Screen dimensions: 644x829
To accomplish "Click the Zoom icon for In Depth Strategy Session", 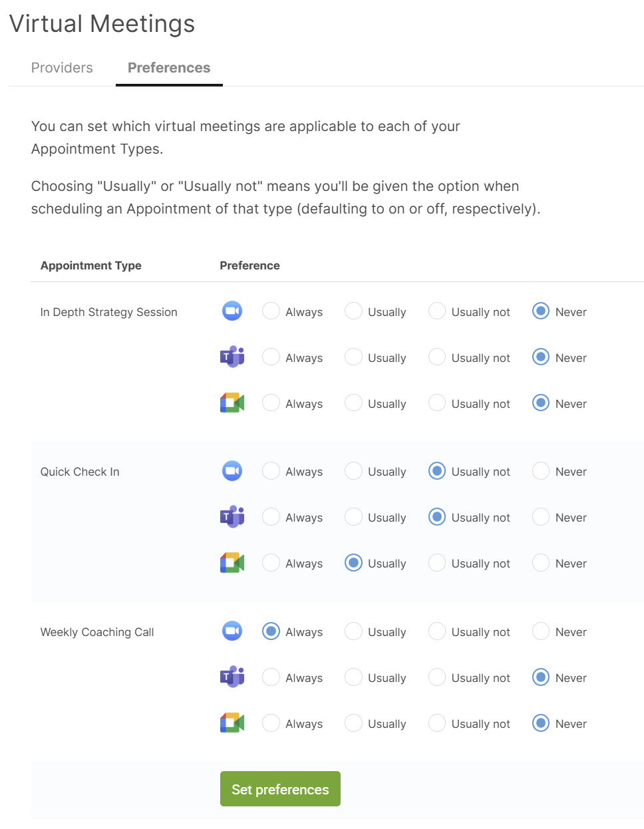I will [x=232, y=311].
